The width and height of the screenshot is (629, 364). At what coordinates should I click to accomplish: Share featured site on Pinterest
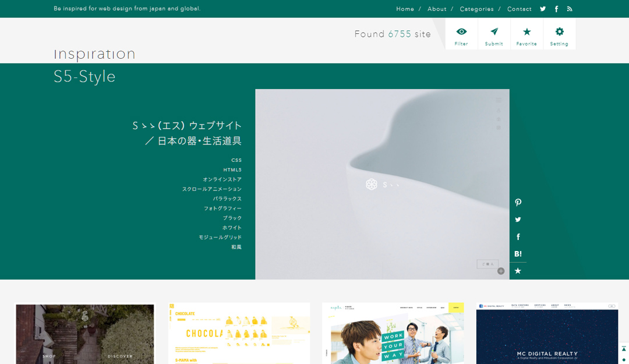518,202
